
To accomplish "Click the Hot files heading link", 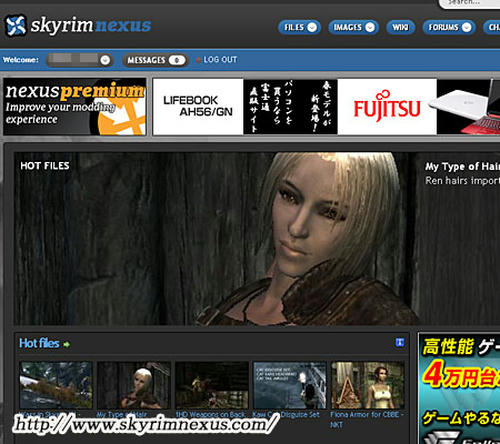I will pos(39,343).
